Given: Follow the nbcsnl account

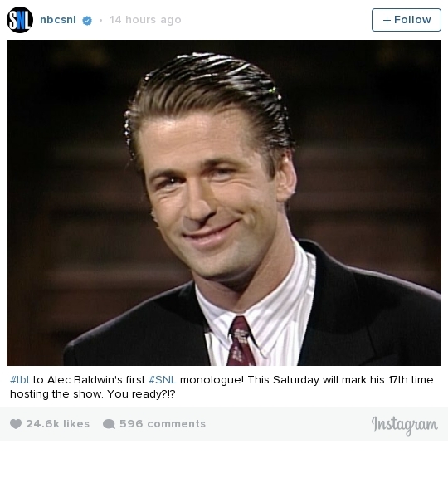Looking at the screenshot, I should [x=407, y=20].
